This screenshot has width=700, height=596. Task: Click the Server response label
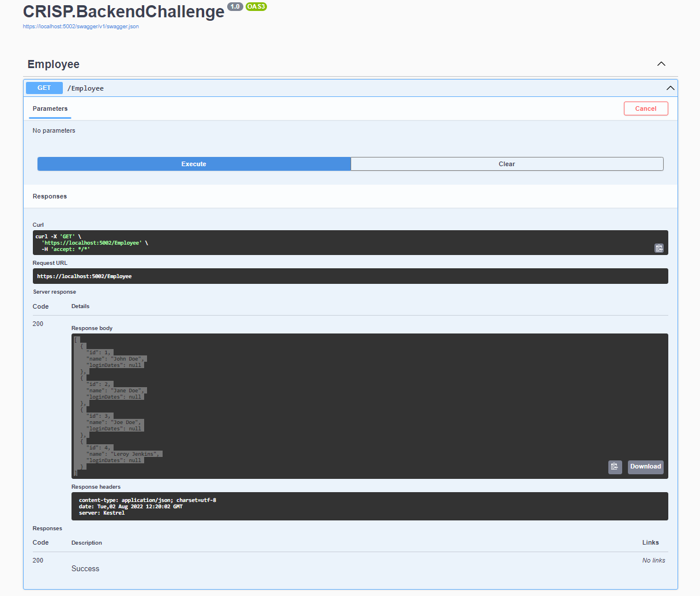coord(54,292)
